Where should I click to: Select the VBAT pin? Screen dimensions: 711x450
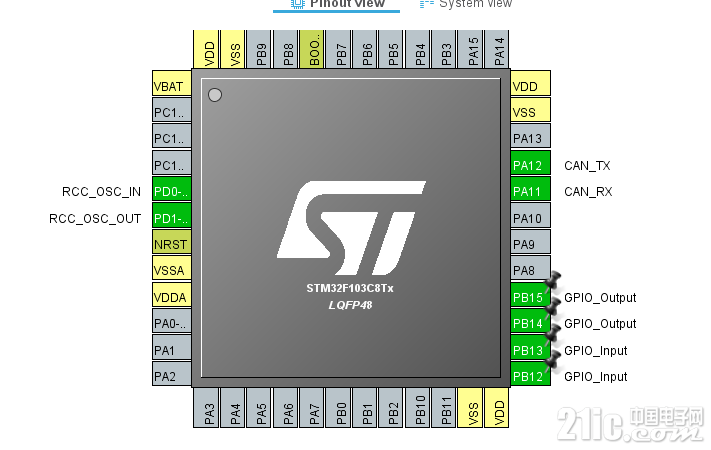click(171, 83)
